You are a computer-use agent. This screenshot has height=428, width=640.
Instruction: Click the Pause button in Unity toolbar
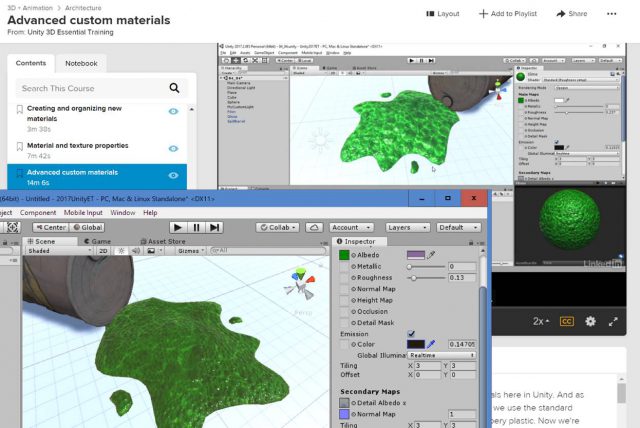(x=196, y=227)
